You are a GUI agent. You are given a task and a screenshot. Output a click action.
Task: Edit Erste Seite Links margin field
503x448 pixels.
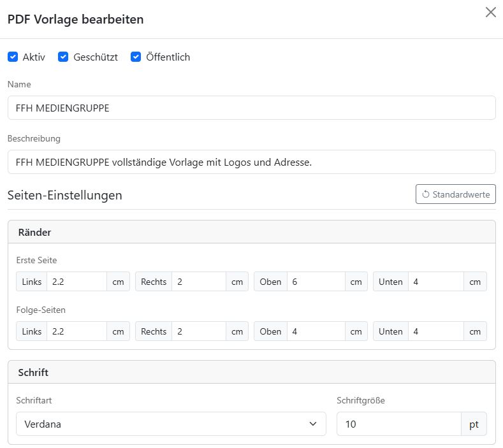(x=77, y=282)
